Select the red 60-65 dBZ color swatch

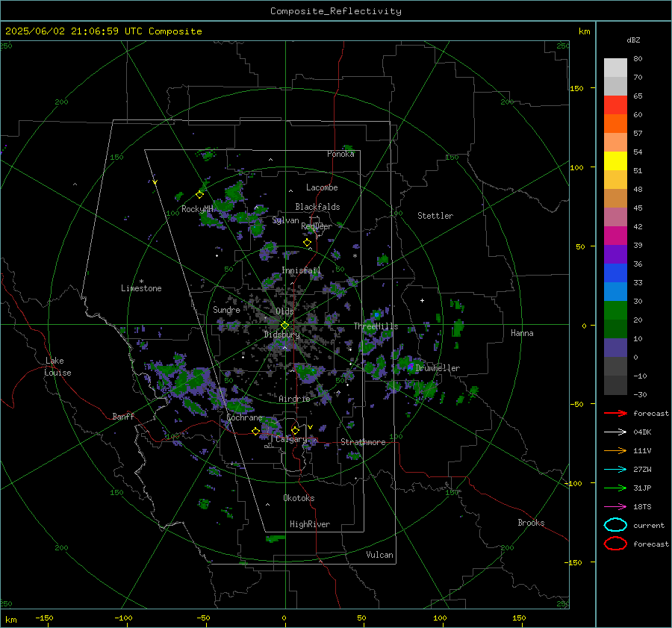[615, 105]
